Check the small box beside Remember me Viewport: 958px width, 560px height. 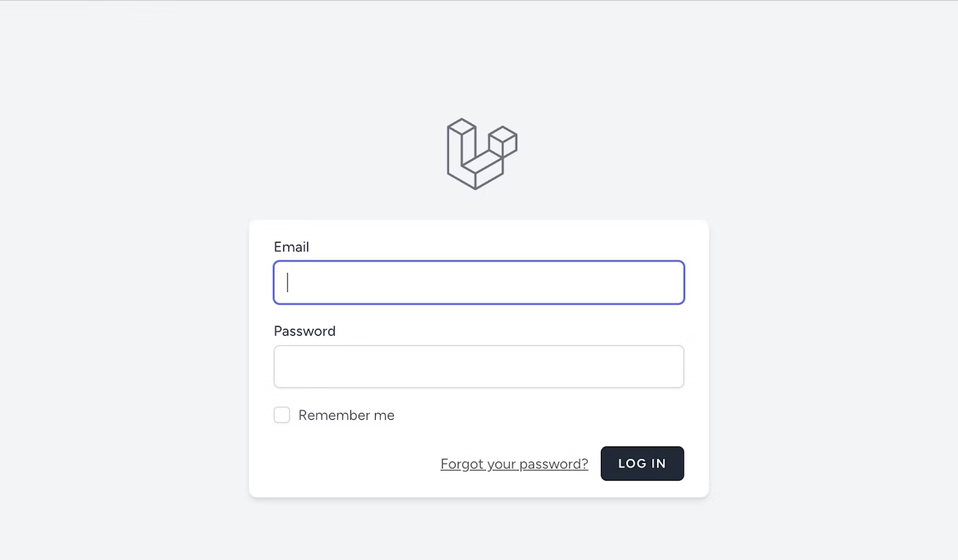point(282,415)
